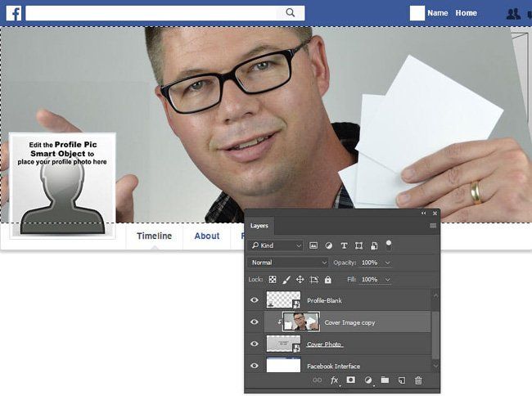
Task: Lock transparent pixels checkerboard icon
Action: point(273,280)
